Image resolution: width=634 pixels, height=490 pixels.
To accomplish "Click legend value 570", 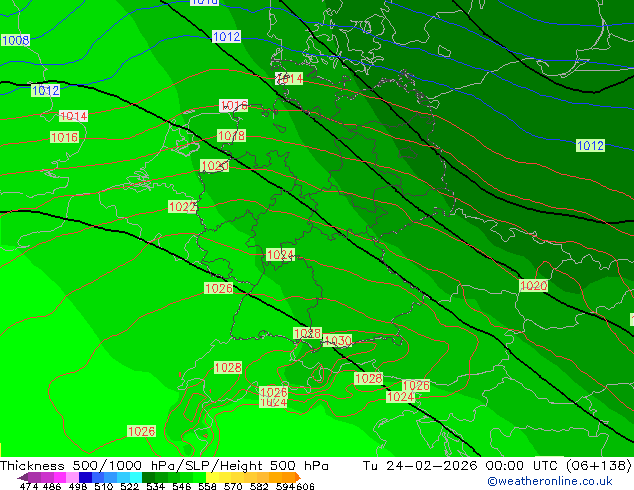I will [233, 486].
